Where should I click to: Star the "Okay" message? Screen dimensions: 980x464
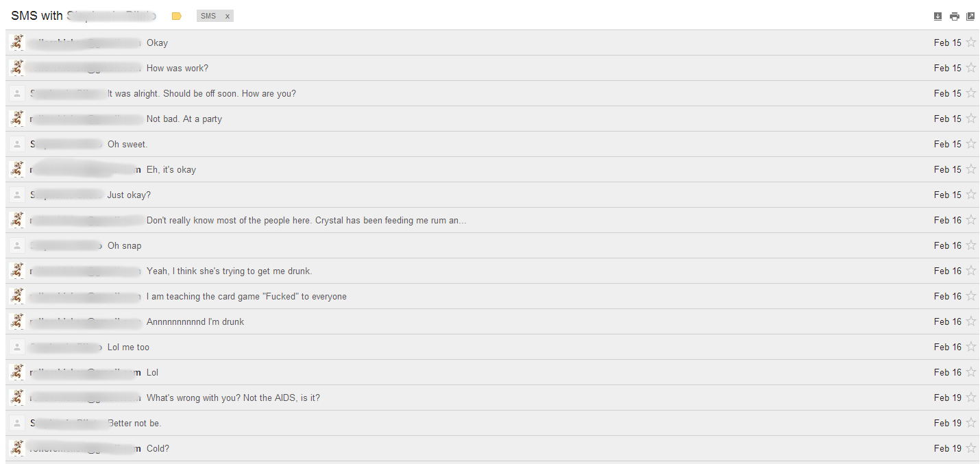[x=971, y=42]
